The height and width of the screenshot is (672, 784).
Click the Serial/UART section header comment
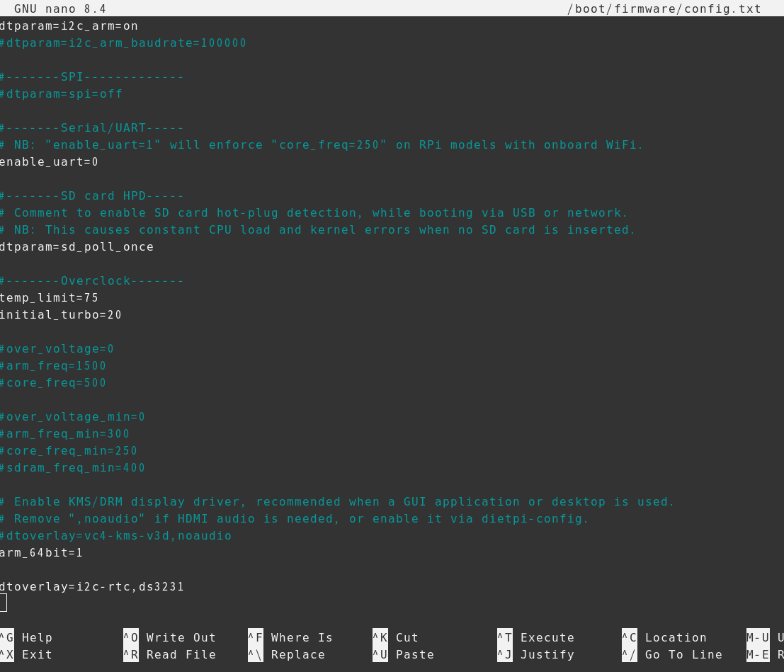[x=92, y=128]
